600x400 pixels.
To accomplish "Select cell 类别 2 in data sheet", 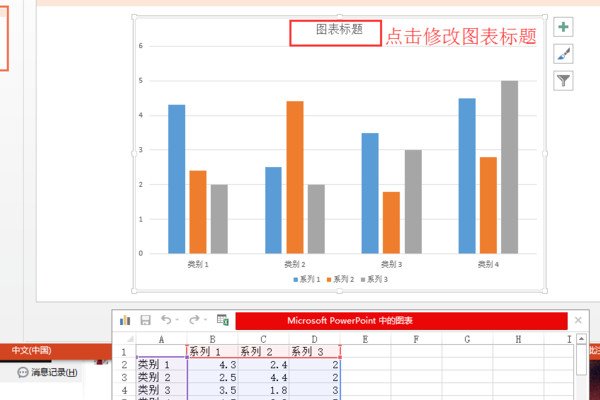I will point(161,377).
